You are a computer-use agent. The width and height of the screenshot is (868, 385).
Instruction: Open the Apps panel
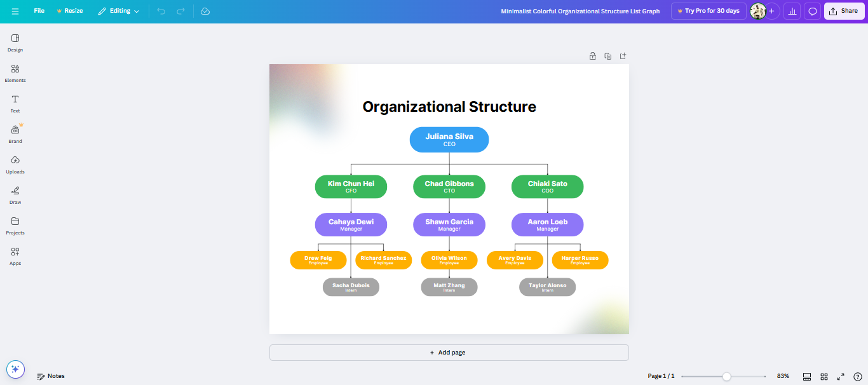pos(15,256)
